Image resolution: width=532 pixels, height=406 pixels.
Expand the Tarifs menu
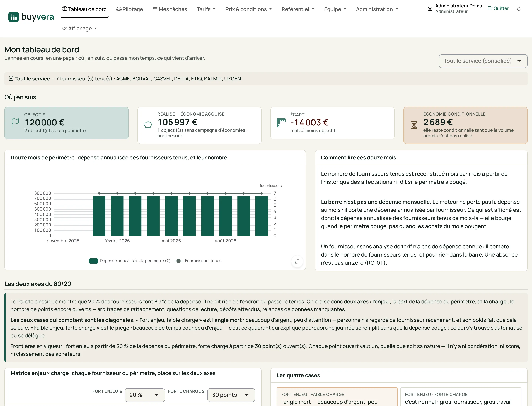(206, 9)
